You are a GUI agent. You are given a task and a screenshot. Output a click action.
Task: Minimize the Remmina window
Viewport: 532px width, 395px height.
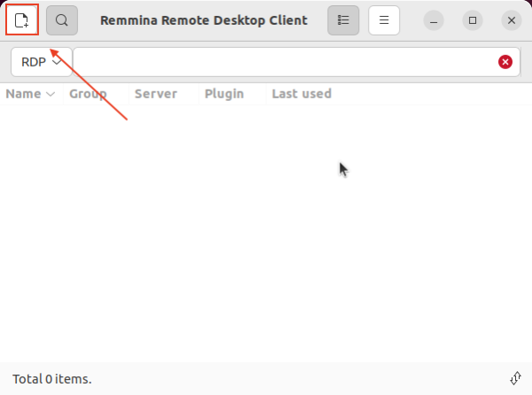pos(434,20)
